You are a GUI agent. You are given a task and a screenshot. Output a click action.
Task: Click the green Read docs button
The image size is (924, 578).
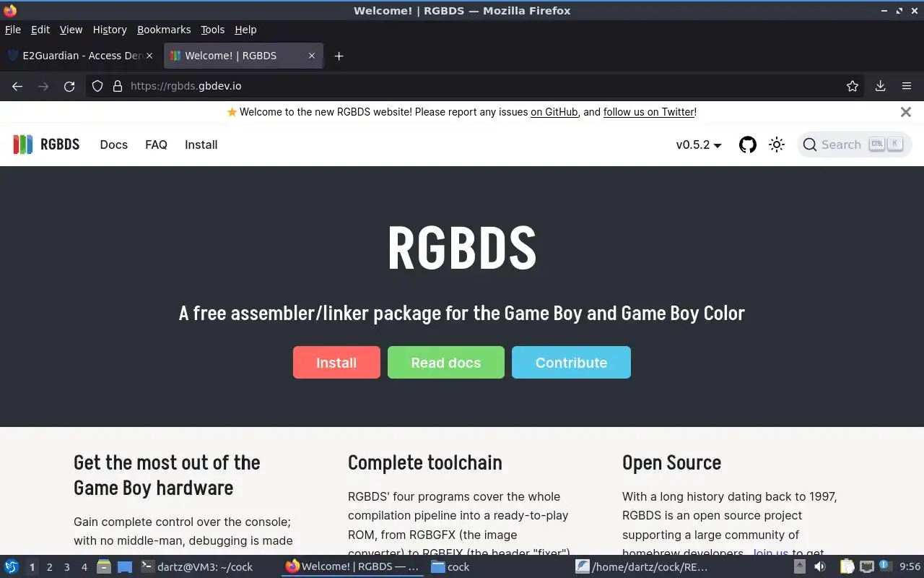pyautogui.click(x=446, y=363)
